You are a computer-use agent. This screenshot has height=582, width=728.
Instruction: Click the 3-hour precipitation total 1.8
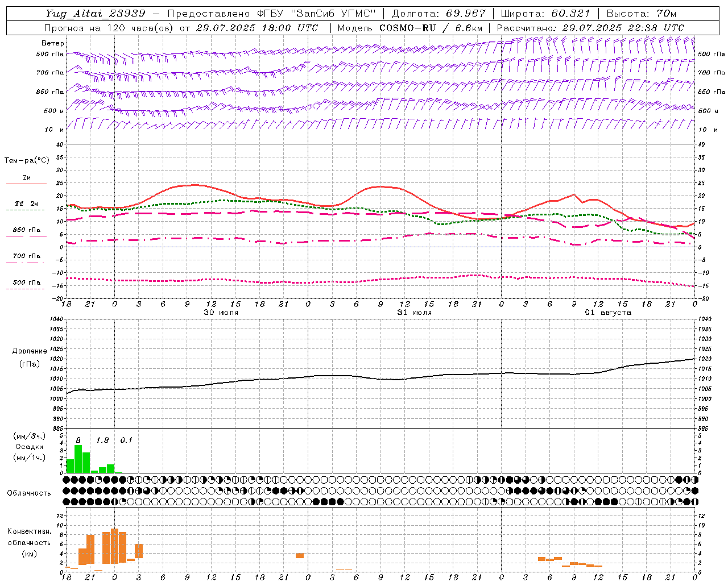tap(102, 440)
